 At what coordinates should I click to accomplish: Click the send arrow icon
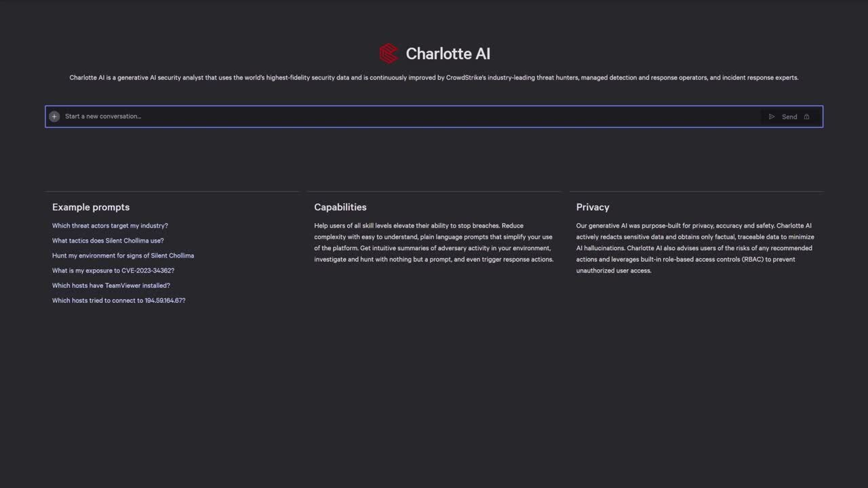tap(772, 117)
